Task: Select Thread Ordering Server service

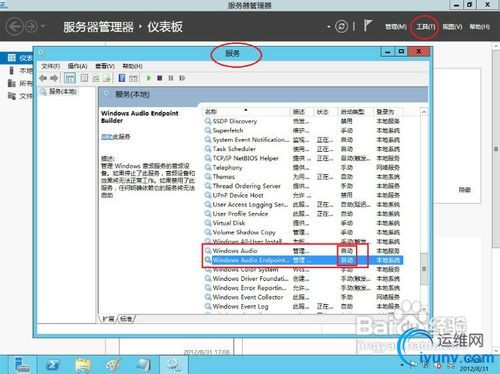Action: 247,186
